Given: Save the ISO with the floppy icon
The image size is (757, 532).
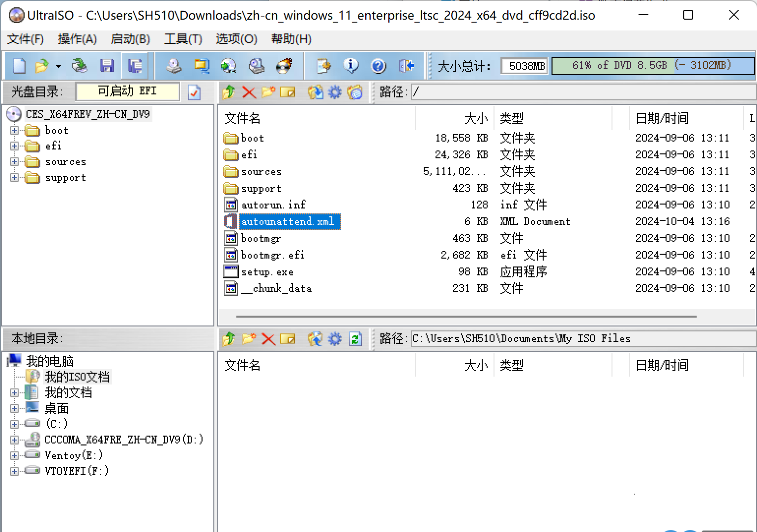Looking at the screenshot, I should coord(107,65).
